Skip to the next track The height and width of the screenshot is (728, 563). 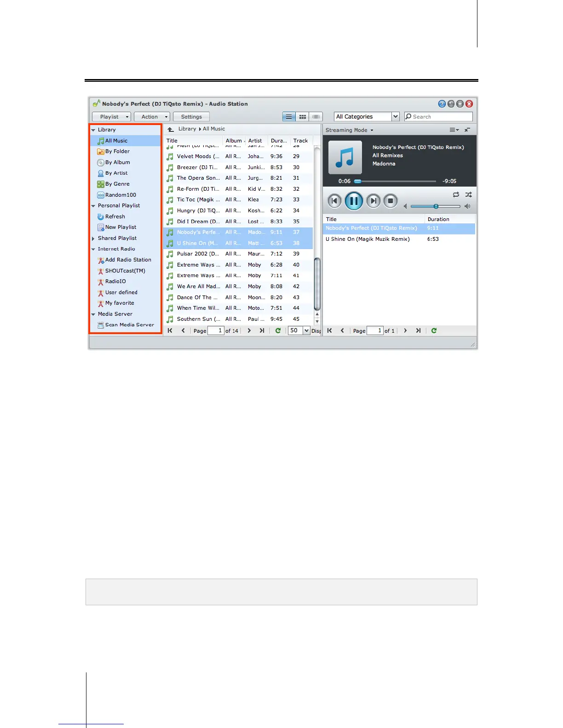pyautogui.click(x=373, y=201)
